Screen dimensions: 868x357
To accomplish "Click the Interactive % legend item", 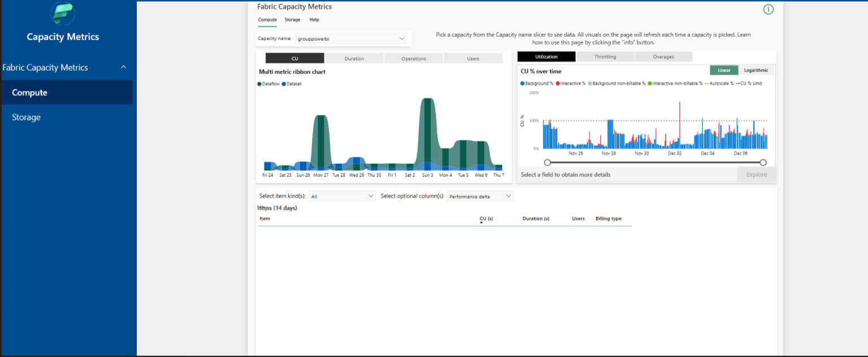I will click(x=572, y=84).
